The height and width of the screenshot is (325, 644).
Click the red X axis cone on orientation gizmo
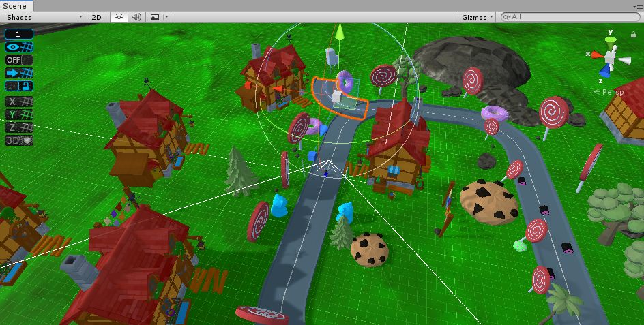coord(596,53)
